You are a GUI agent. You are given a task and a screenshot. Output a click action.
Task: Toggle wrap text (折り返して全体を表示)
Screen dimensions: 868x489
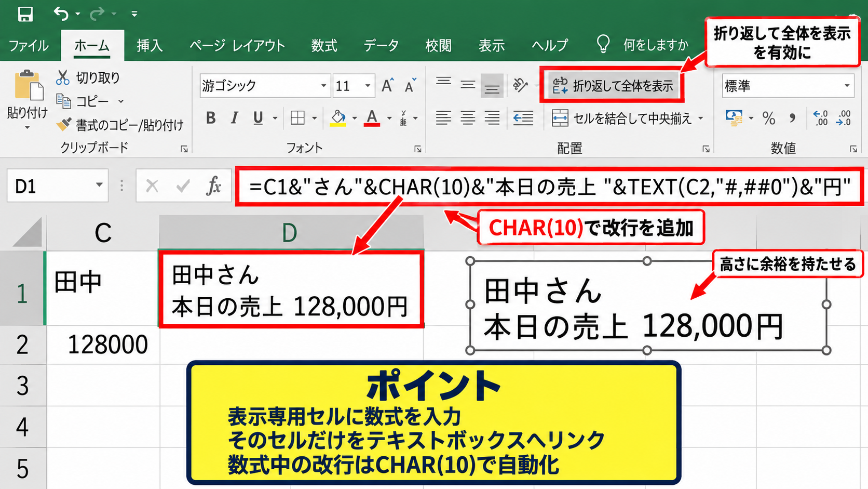[x=613, y=86]
